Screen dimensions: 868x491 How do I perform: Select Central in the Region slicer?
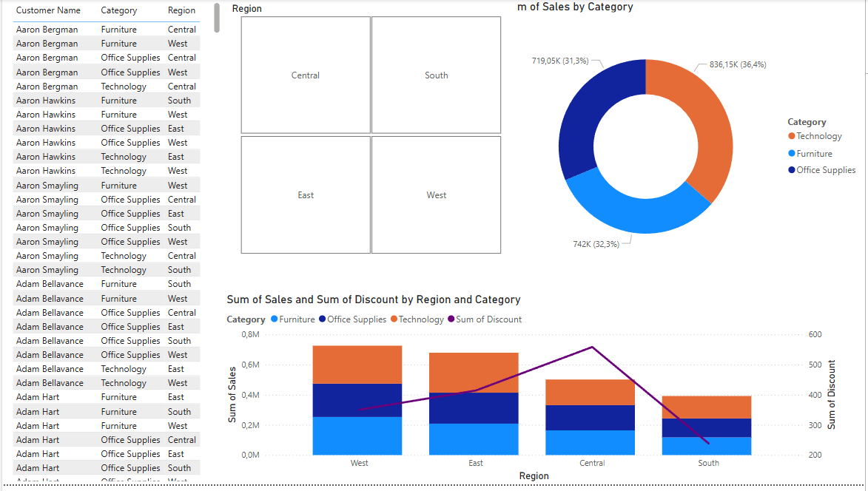305,75
